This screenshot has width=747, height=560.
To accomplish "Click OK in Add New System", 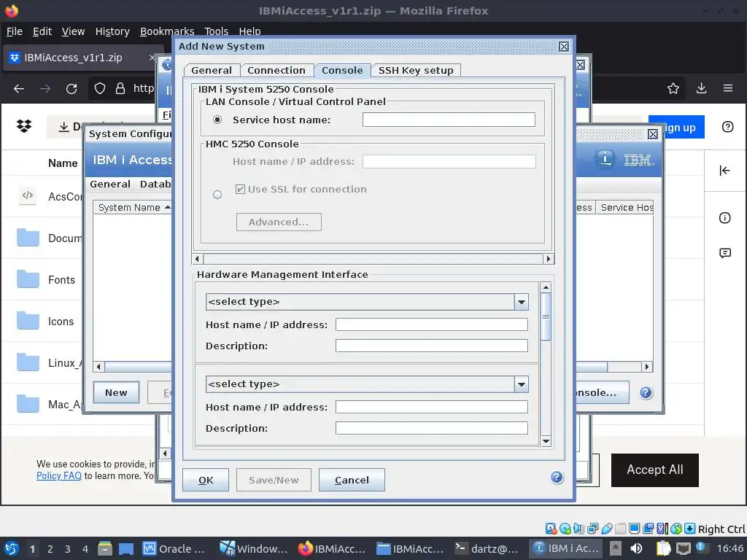I will (206, 480).
